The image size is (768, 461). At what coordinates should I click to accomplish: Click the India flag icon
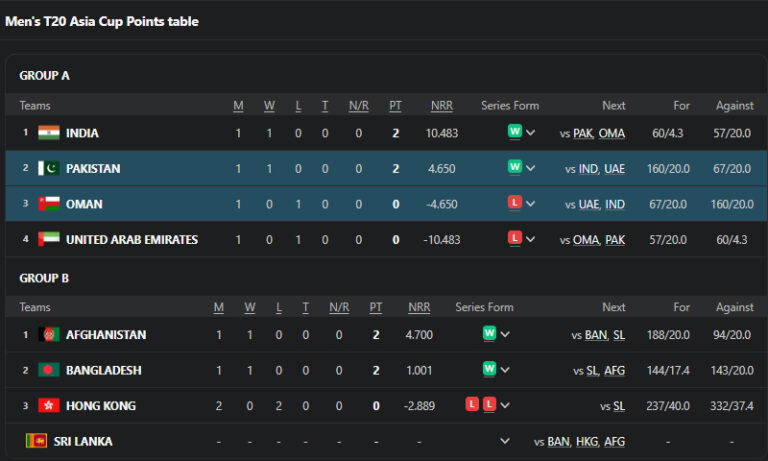click(49, 133)
